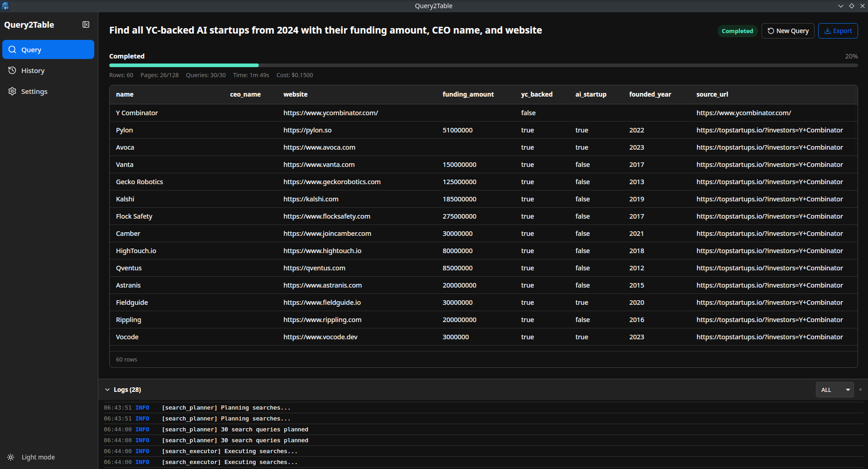The width and height of the screenshot is (868, 469).
Task: Export the results table
Action: click(838, 31)
